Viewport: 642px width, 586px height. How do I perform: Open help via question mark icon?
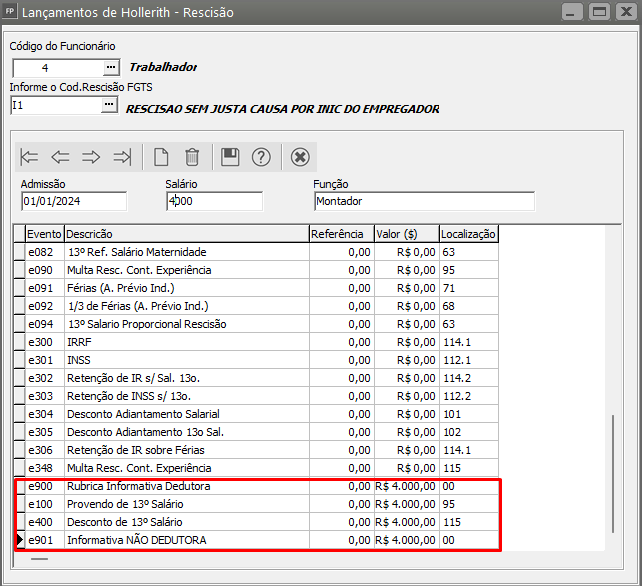pos(261,157)
